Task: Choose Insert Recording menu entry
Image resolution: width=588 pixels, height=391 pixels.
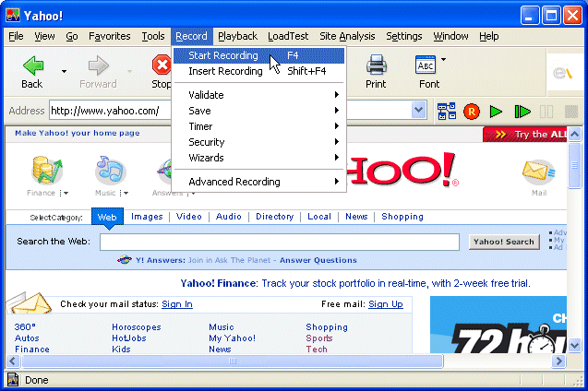Action: point(258,71)
